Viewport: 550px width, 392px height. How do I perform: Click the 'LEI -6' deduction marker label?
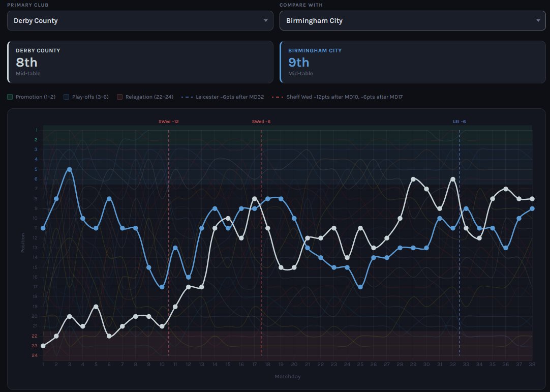[x=460, y=122]
